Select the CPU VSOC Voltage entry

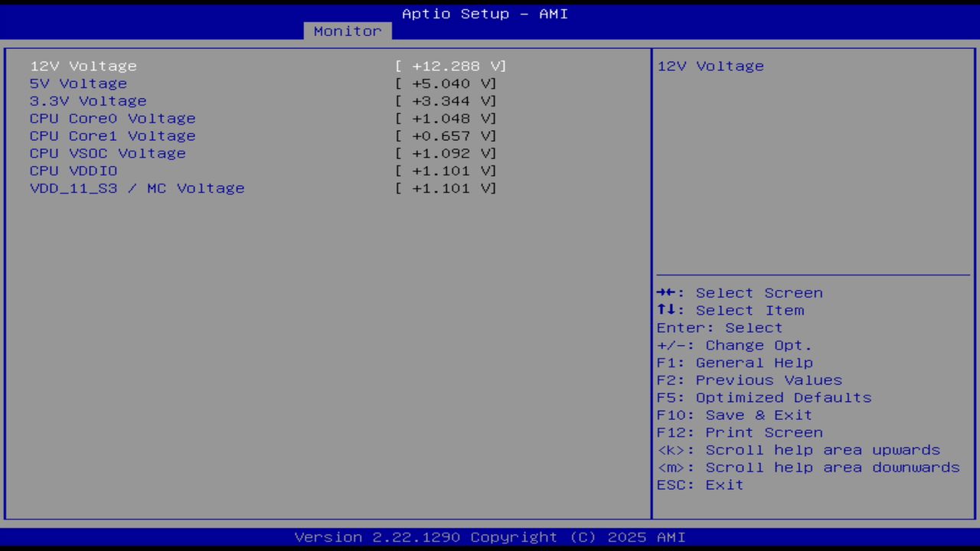click(107, 153)
